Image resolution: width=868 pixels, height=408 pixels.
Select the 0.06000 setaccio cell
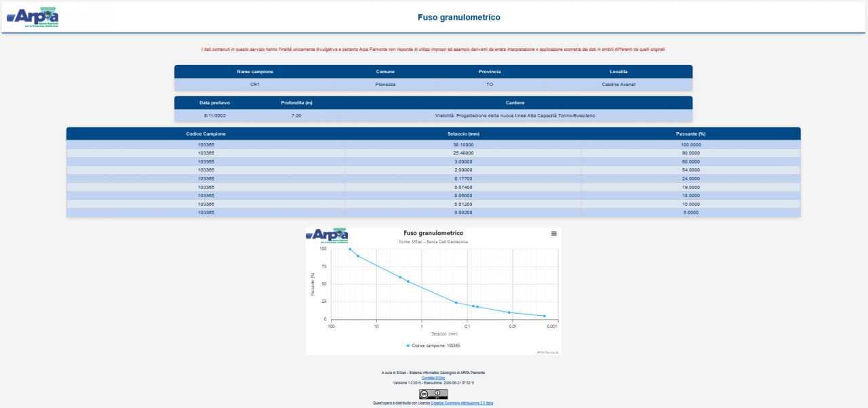tap(463, 195)
